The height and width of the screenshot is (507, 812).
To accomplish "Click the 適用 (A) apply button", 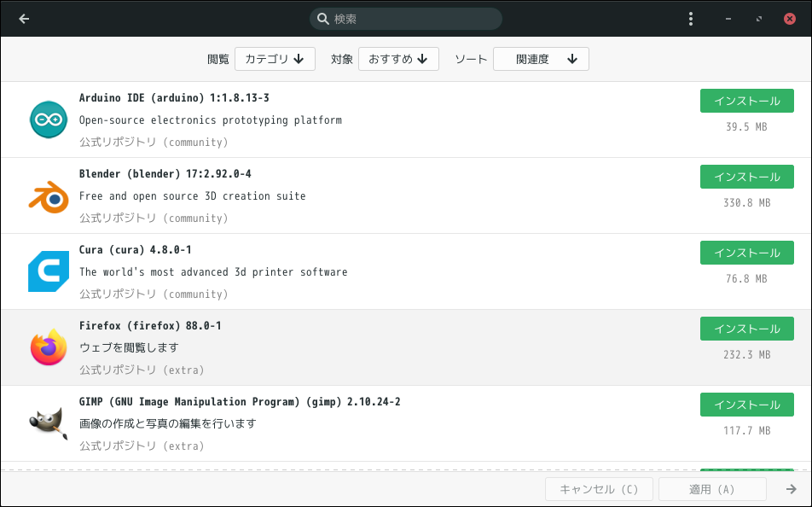I will click(712, 489).
